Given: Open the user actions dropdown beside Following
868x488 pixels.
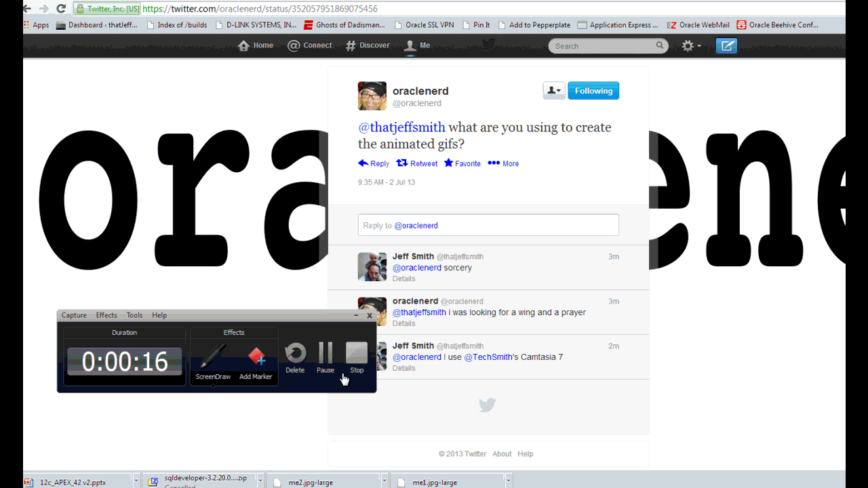Looking at the screenshot, I should [x=554, y=91].
